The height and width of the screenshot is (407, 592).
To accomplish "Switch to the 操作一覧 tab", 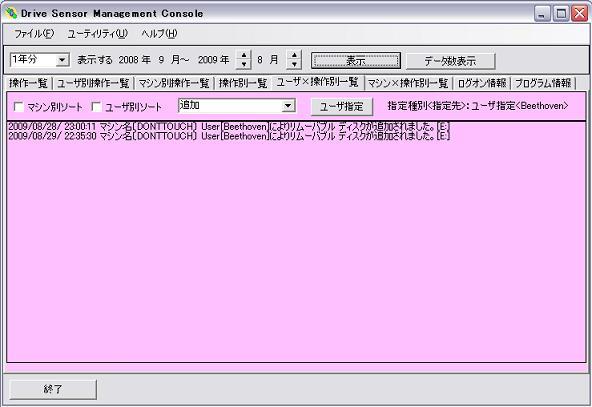I will (x=29, y=83).
